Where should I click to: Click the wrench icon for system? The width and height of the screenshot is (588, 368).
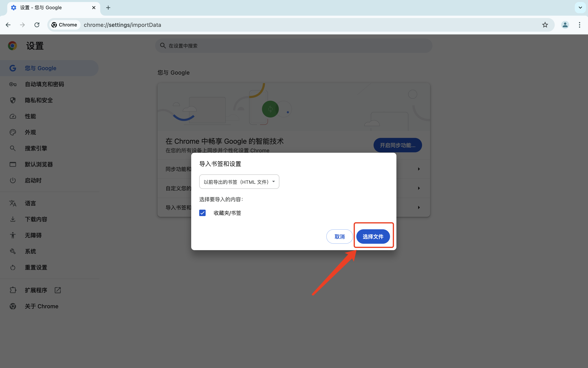click(x=13, y=252)
